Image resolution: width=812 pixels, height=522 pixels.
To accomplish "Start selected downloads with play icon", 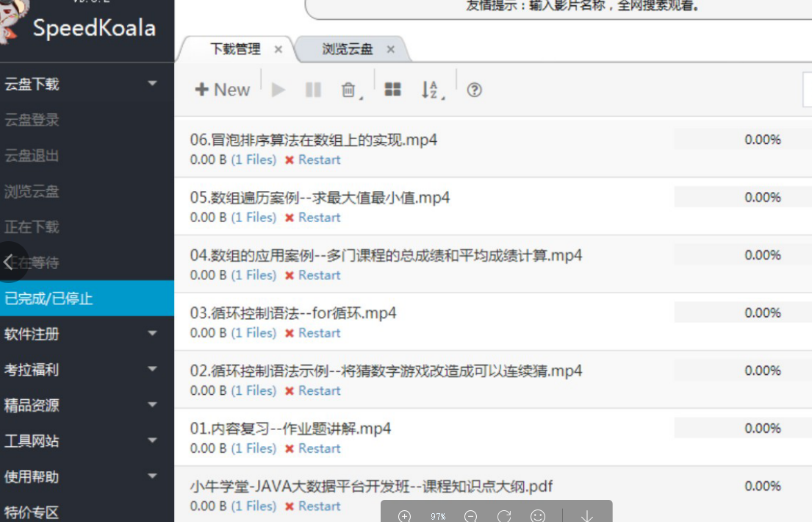I will (x=278, y=90).
